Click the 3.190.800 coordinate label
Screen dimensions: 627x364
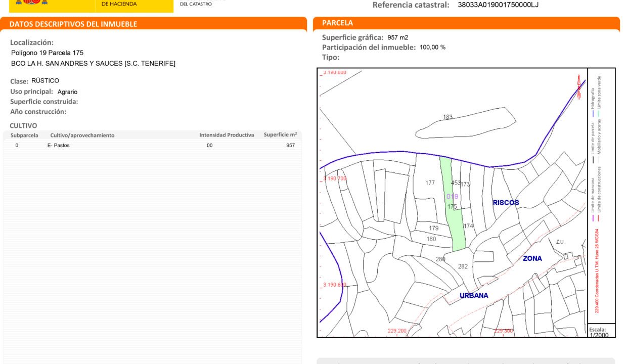[x=335, y=72]
